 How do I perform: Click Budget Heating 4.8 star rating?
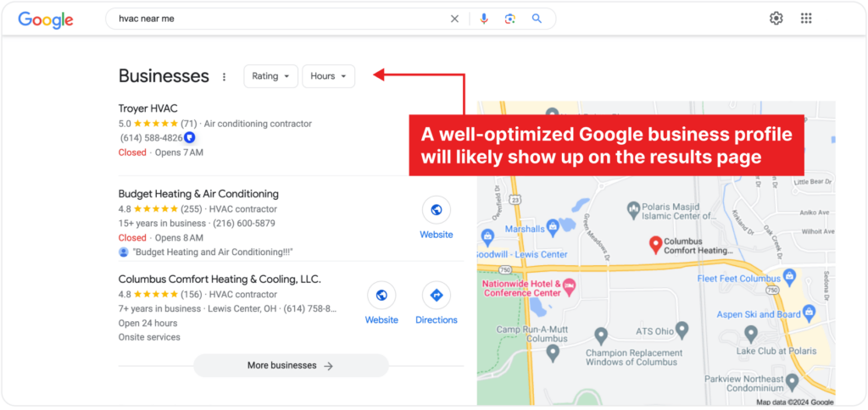148,209
